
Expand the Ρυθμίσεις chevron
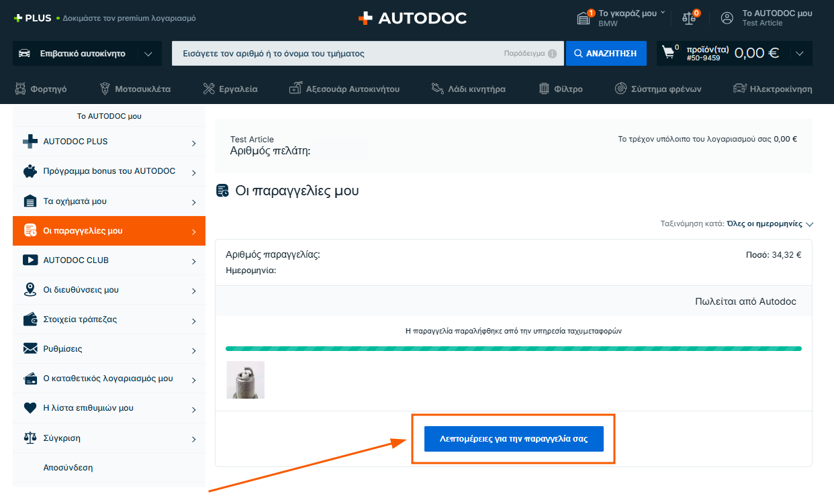point(193,350)
